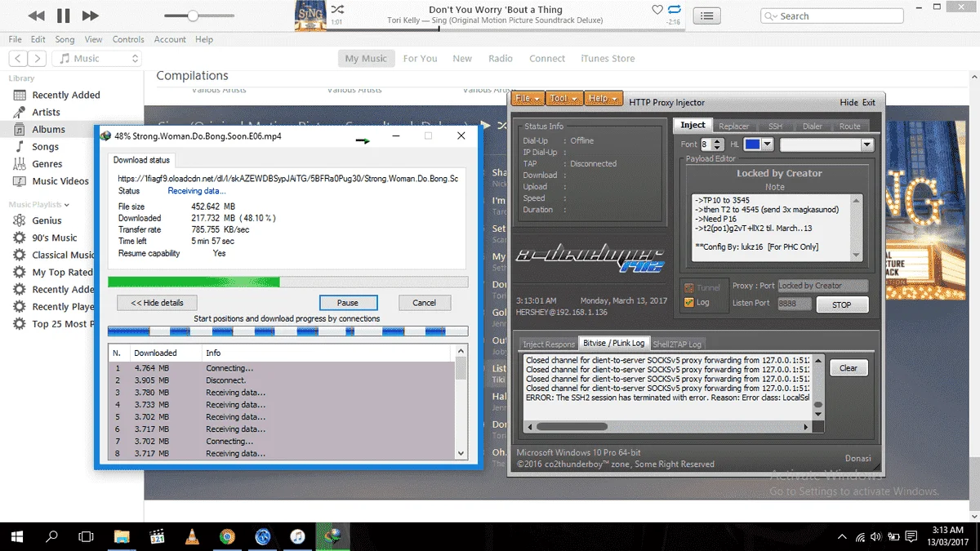Viewport: 980px width, 551px height.
Task: Click the Listen Port field
Action: 795,304
